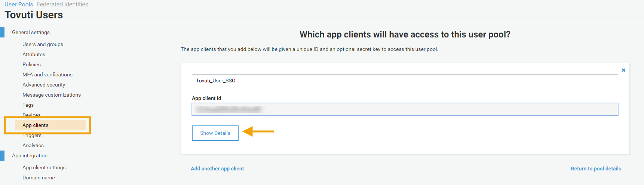Click Return to pool details link
Viewport: 644px width, 185px height.
(596, 169)
